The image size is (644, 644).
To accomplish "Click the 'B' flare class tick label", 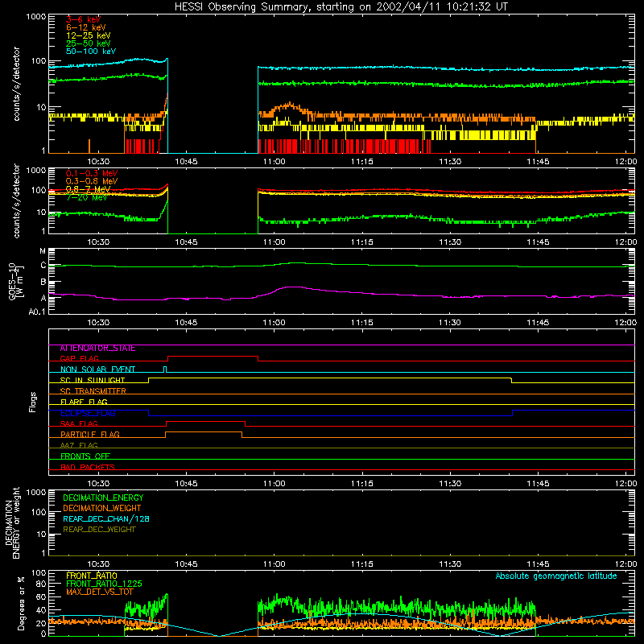I will pos(43,283).
